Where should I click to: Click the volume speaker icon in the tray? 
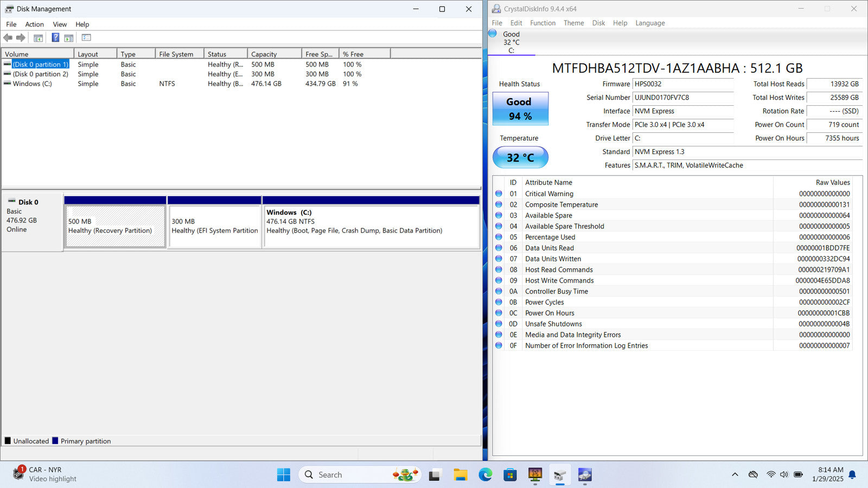coord(784,474)
